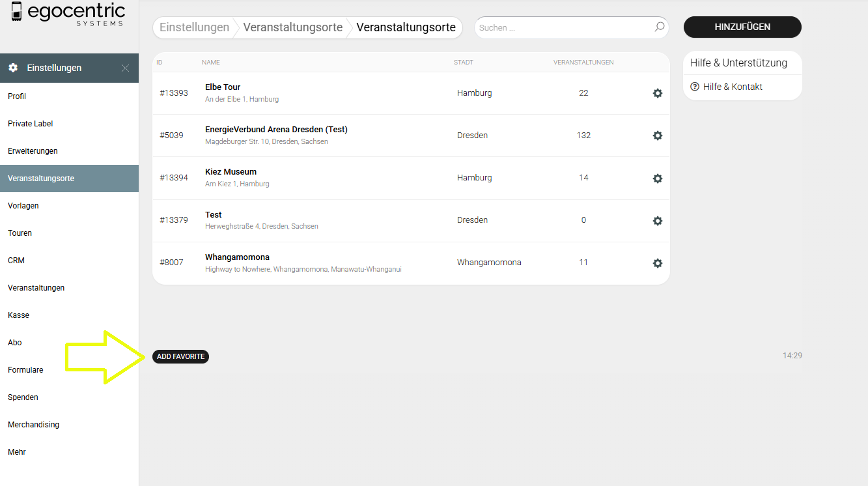The width and height of the screenshot is (868, 486).
Task: Click the search magnifier icon
Action: 659,27
